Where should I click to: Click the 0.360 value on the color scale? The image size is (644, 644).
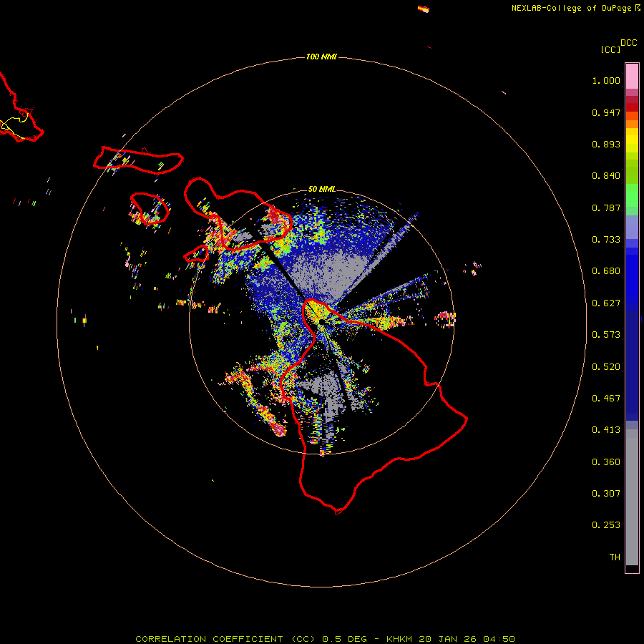606,462
